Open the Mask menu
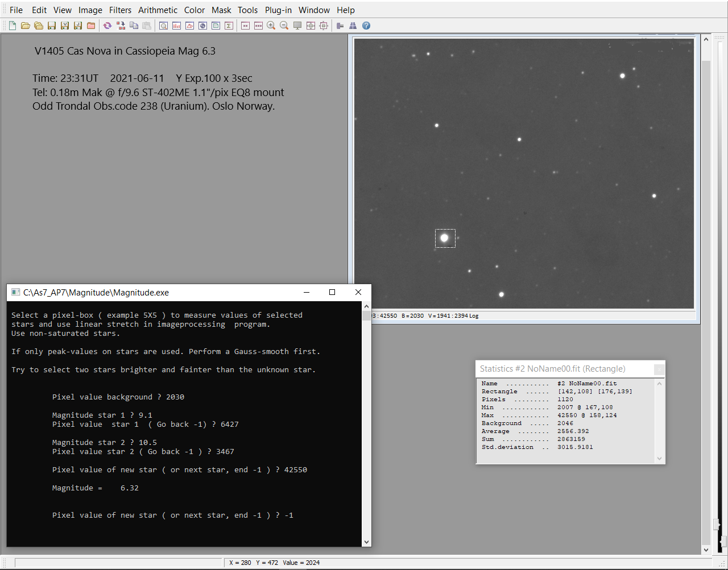728x570 pixels. [221, 10]
